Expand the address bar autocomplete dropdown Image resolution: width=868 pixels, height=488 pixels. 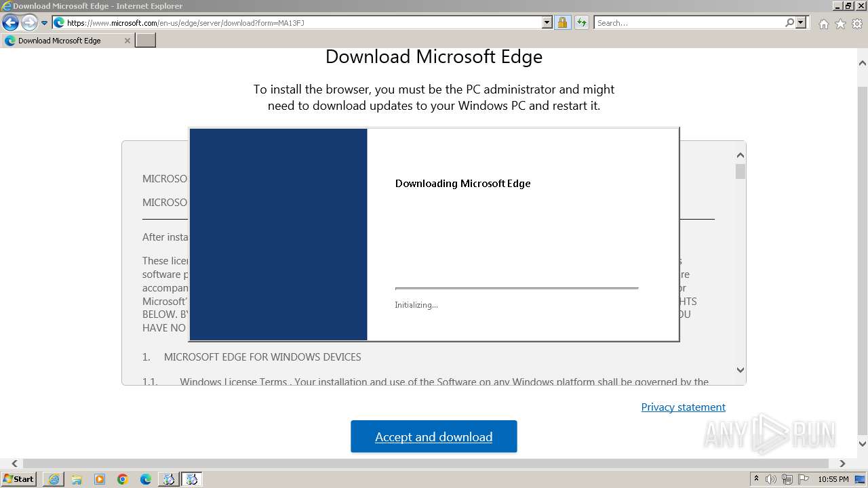tap(547, 23)
